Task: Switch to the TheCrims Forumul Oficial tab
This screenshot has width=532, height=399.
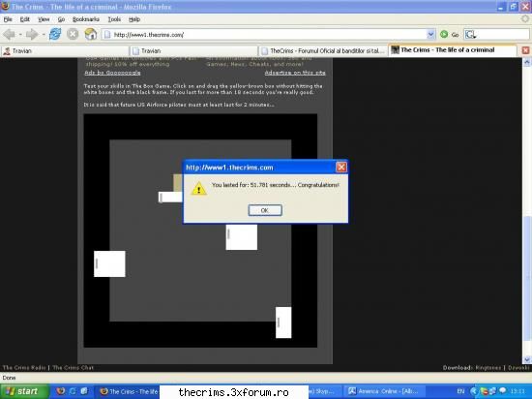Action: click(x=324, y=51)
